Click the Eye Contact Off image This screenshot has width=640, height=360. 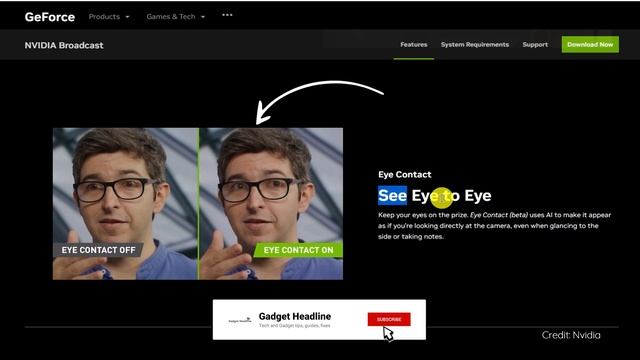coord(125,204)
